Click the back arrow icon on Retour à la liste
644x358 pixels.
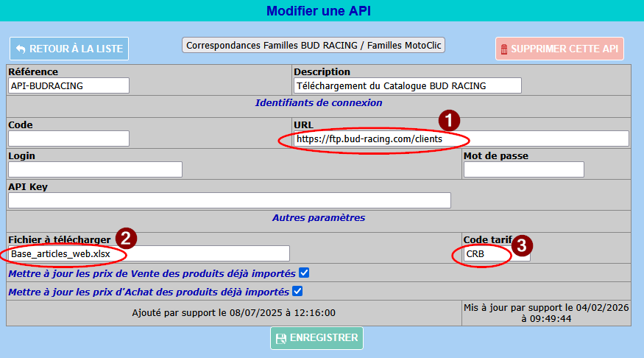pyautogui.click(x=21, y=49)
